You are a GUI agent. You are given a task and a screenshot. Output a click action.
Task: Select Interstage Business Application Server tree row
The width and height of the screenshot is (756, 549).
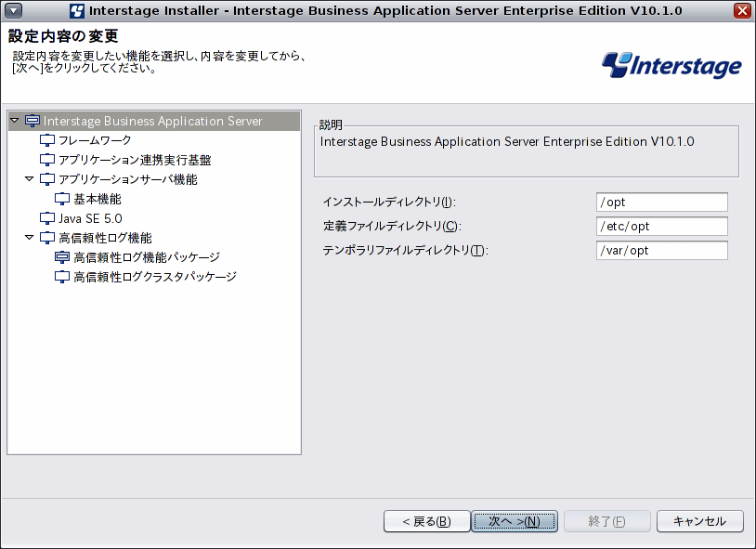(x=154, y=121)
